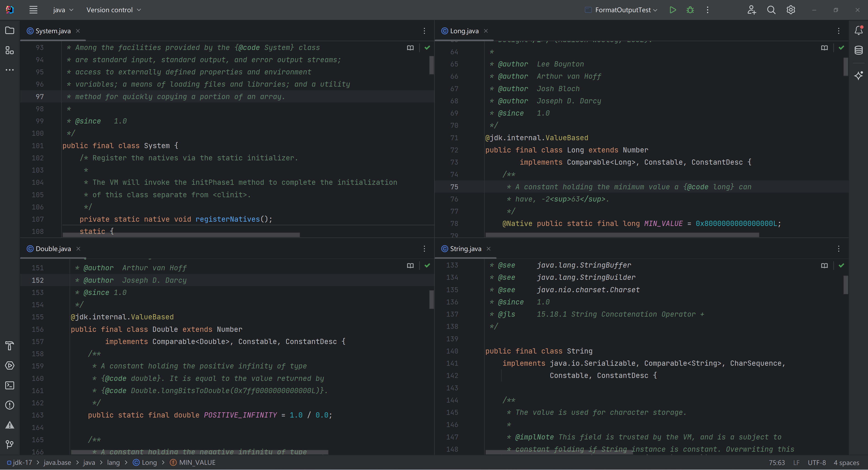Open FormatOutputTest run configuration dropdown

coord(621,10)
